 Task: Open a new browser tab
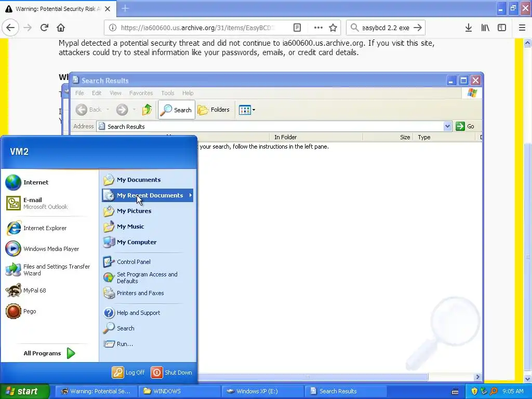click(125, 8)
